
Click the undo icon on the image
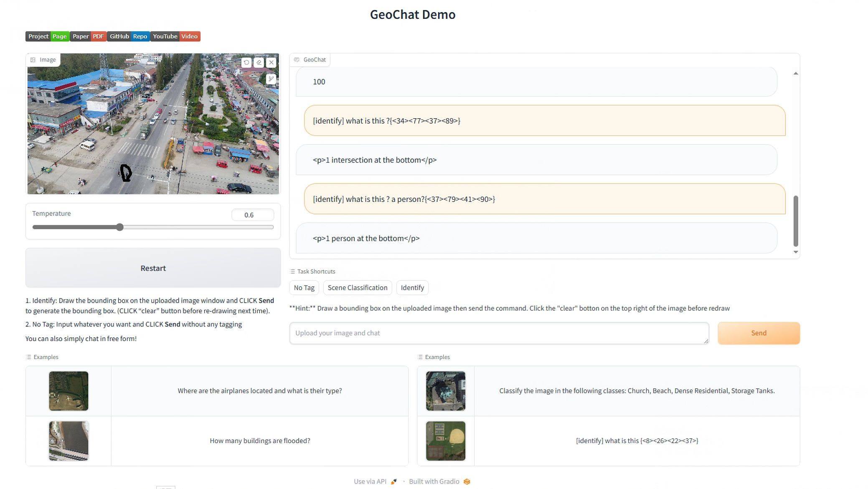click(246, 62)
